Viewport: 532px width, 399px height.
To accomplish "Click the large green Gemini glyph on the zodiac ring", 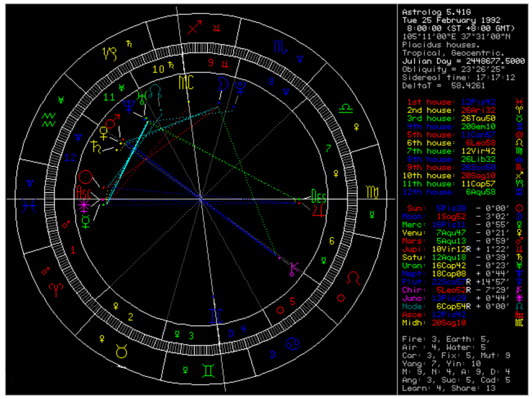I will 208,370.
